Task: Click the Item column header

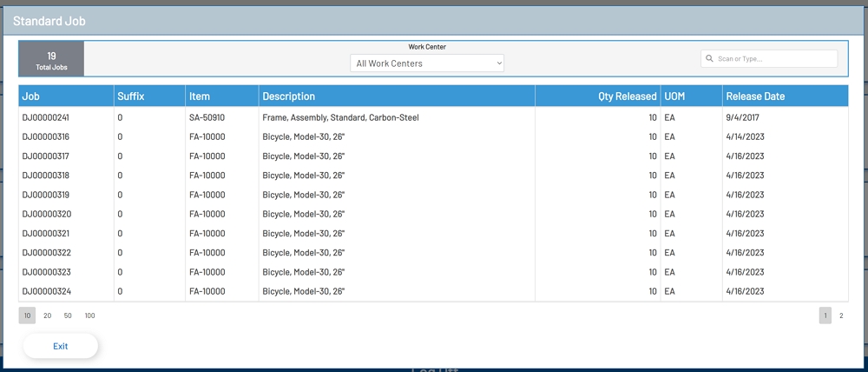Action: point(200,96)
